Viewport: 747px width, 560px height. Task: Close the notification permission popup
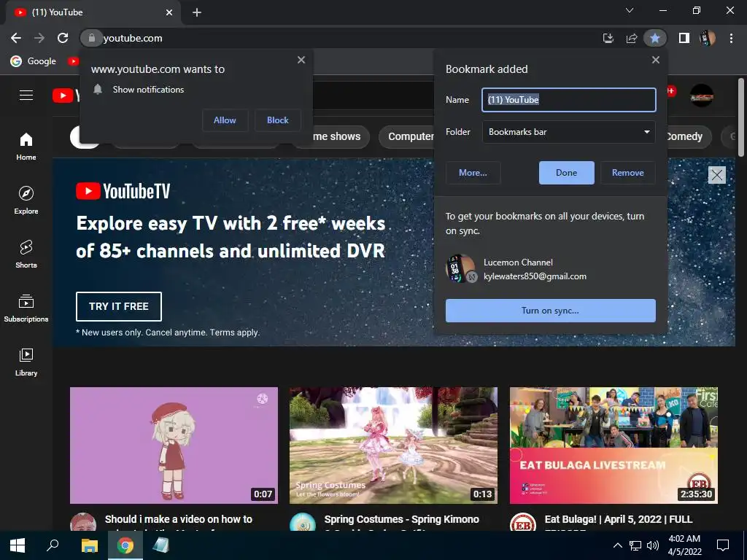click(x=301, y=60)
